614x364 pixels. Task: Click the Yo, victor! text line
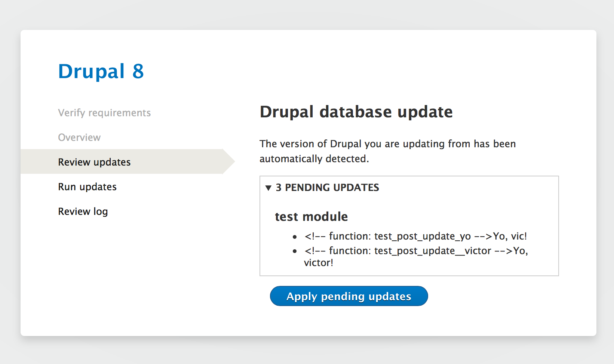[x=318, y=262]
